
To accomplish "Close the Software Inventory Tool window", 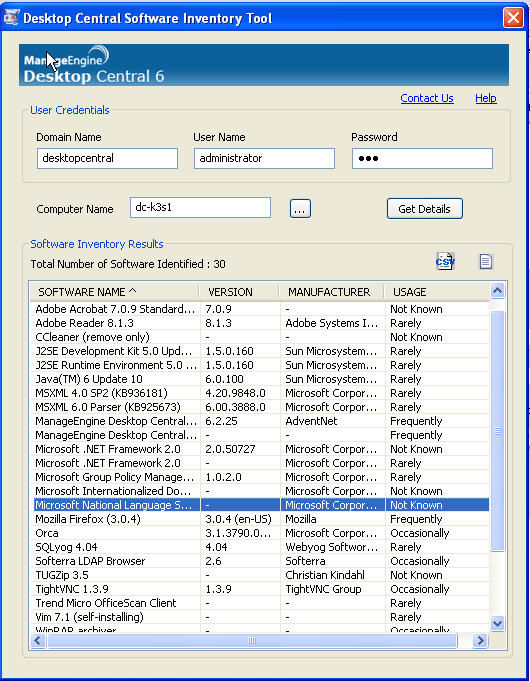I will pyautogui.click(x=513, y=18).
